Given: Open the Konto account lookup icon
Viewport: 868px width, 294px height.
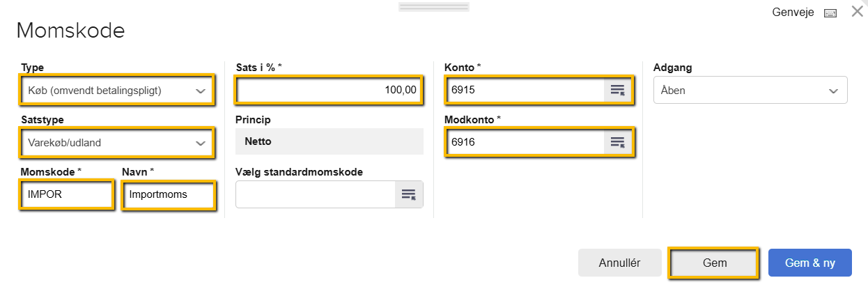Looking at the screenshot, I should [x=617, y=90].
